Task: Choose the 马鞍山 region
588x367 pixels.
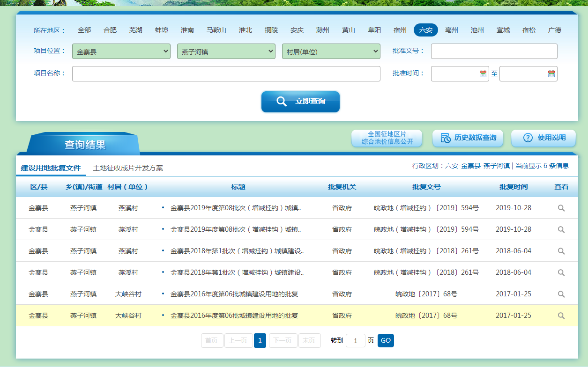Action: click(x=216, y=30)
